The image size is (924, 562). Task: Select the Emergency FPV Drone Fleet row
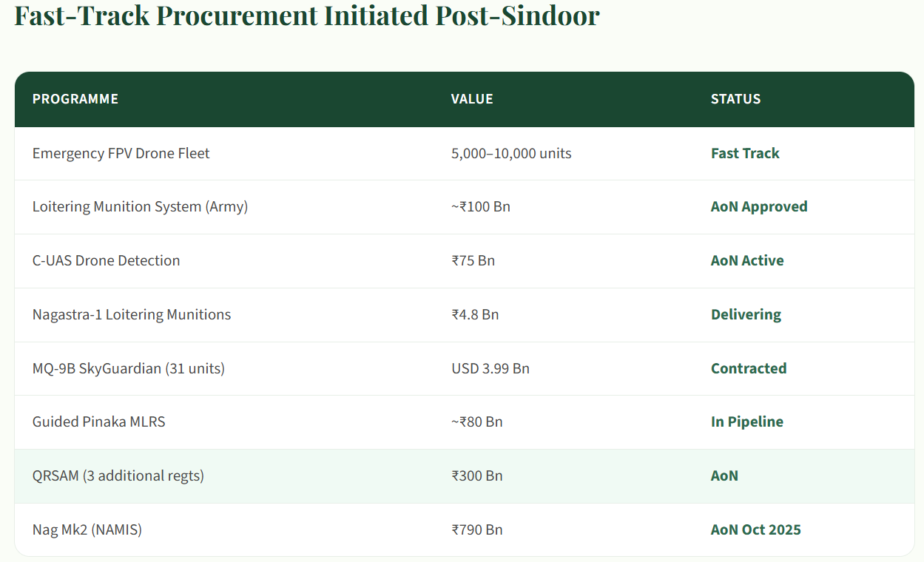pos(121,153)
